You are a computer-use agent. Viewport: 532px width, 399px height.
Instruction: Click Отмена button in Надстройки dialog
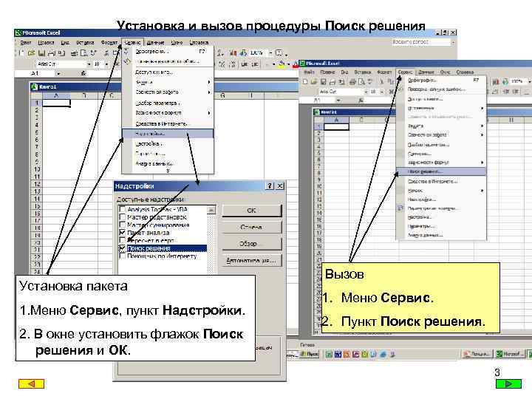(x=252, y=227)
